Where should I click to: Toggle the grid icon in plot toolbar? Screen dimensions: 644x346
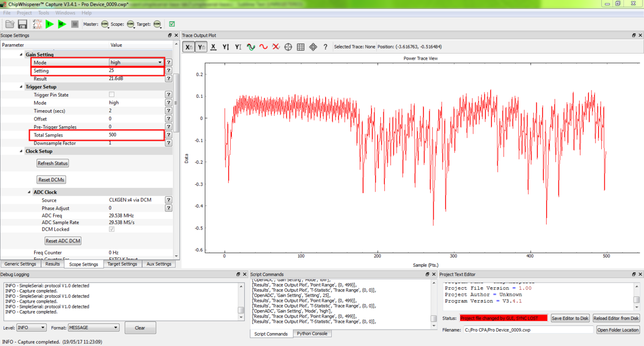pos(300,47)
